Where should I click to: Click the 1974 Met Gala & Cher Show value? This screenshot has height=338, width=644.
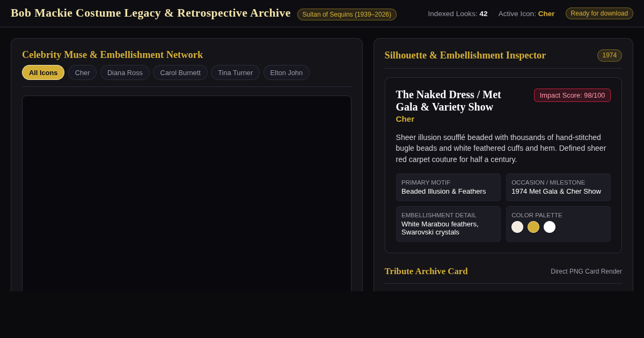point(556,192)
